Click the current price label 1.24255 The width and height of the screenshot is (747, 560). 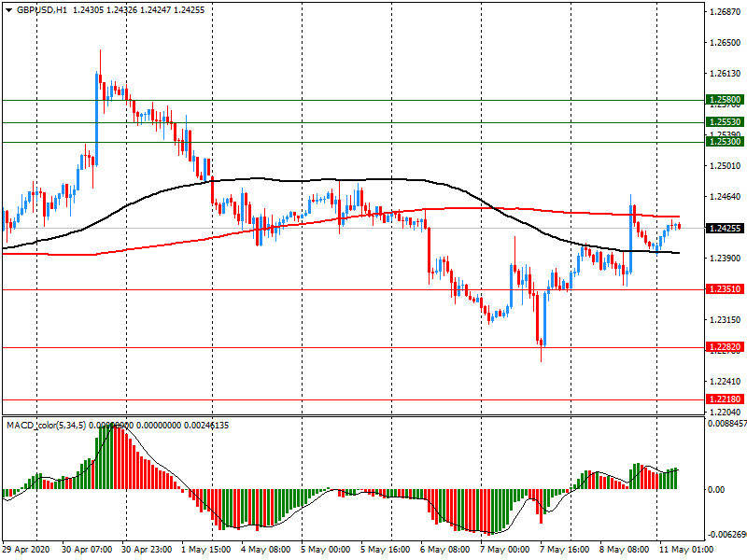click(x=726, y=228)
